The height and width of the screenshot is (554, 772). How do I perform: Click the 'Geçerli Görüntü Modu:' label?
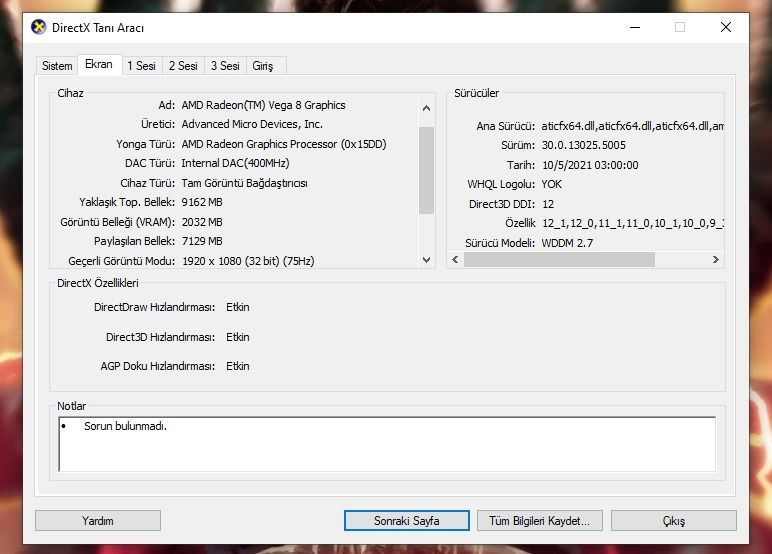tap(122, 261)
